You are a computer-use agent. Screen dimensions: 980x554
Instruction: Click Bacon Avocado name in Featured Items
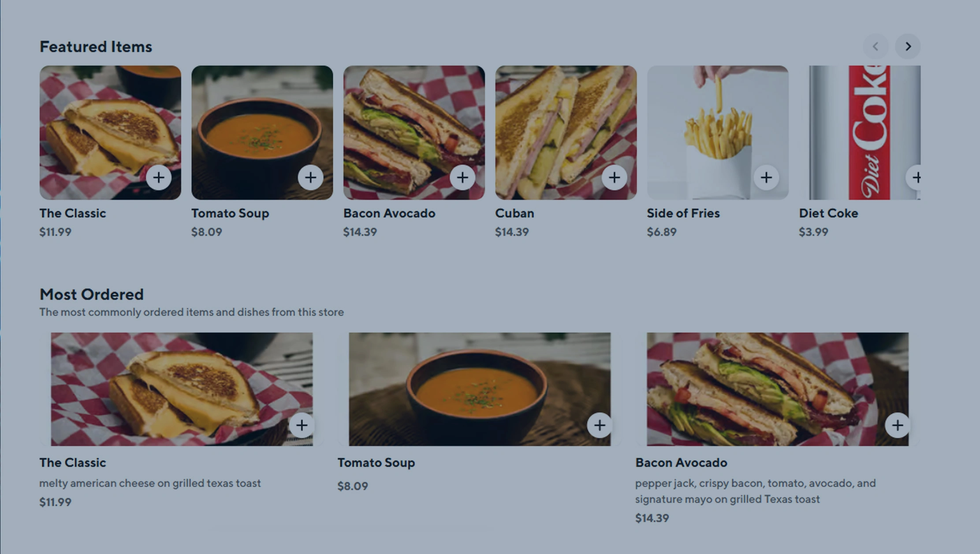[x=389, y=213]
